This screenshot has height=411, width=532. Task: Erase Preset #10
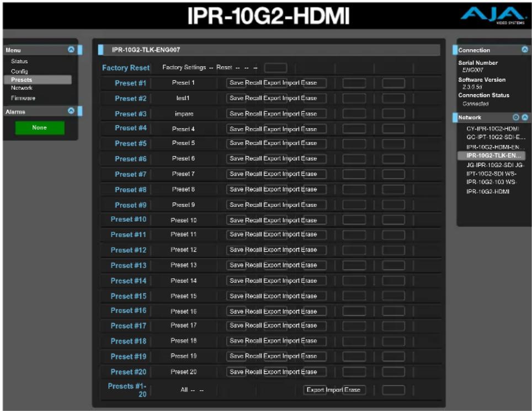308,220
